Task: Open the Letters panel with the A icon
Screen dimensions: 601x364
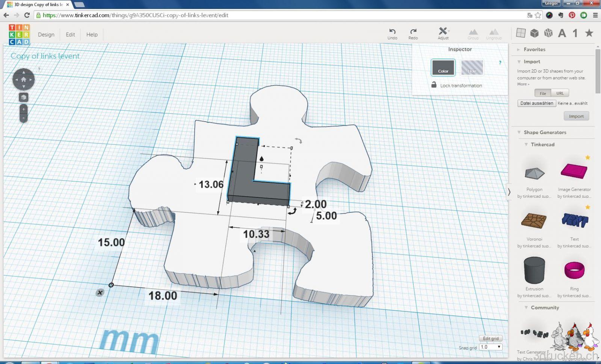Action: (562, 33)
